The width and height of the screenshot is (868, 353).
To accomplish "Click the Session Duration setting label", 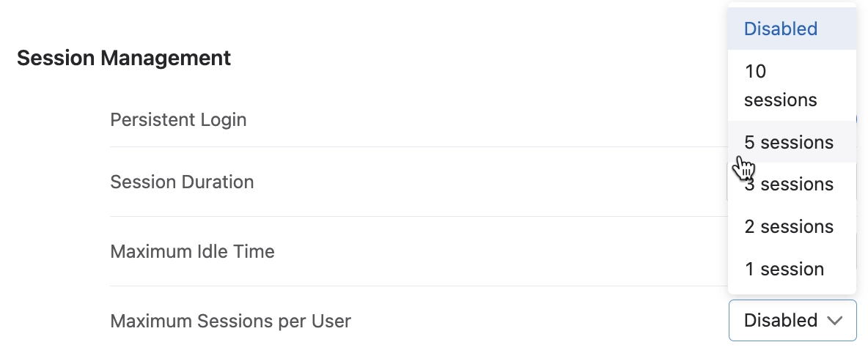I will pyautogui.click(x=182, y=182).
